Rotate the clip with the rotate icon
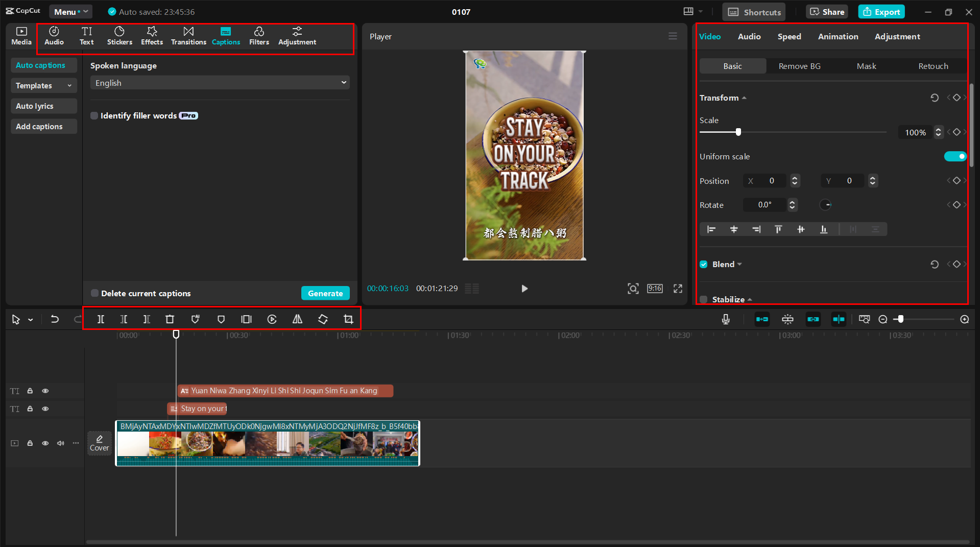The width and height of the screenshot is (980, 547). (x=323, y=319)
